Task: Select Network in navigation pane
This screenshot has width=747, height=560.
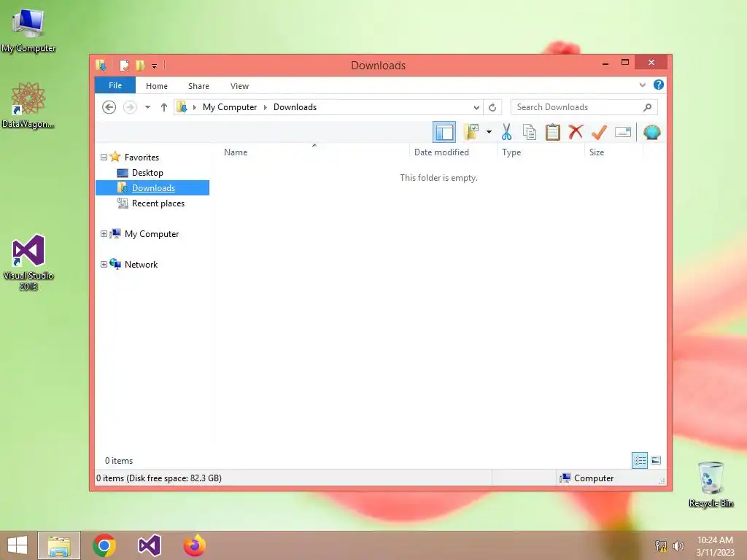Action: click(x=141, y=264)
